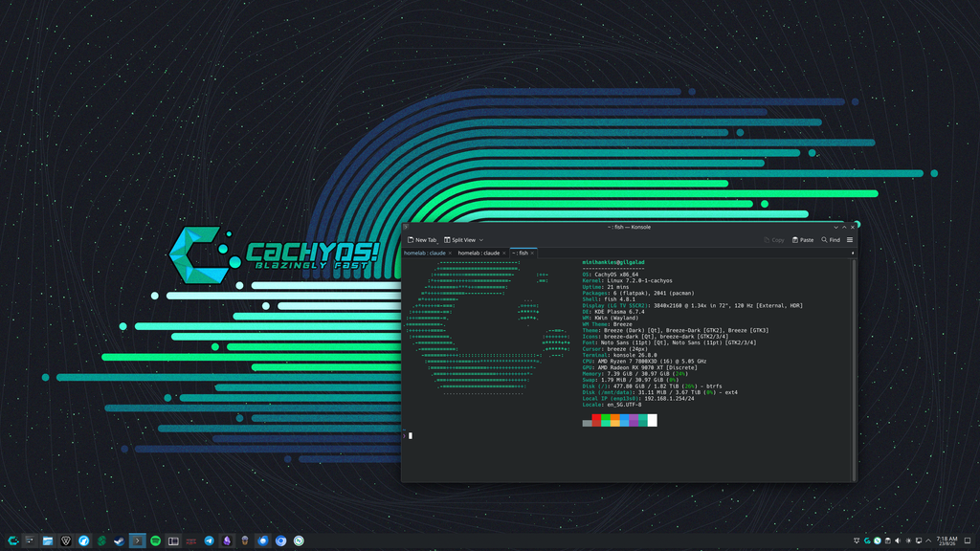Open the display configuration tray icon
This screenshot has height=551, width=980.
coord(919,541)
